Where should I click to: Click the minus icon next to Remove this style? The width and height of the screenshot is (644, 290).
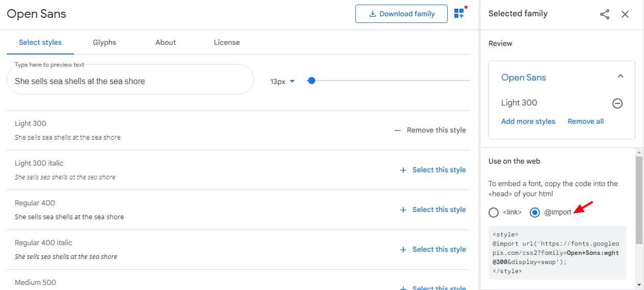point(398,130)
